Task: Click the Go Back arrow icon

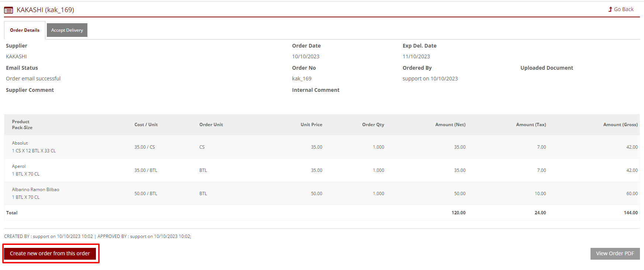Action: [x=610, y=9]
